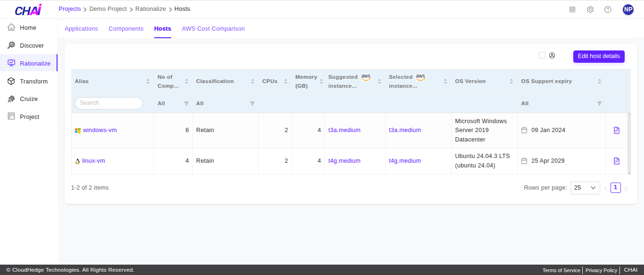The width and height of the screenshot is (644, 275).
Task: Click the table vertical scrollbar
Action: (x=629, y=144)
